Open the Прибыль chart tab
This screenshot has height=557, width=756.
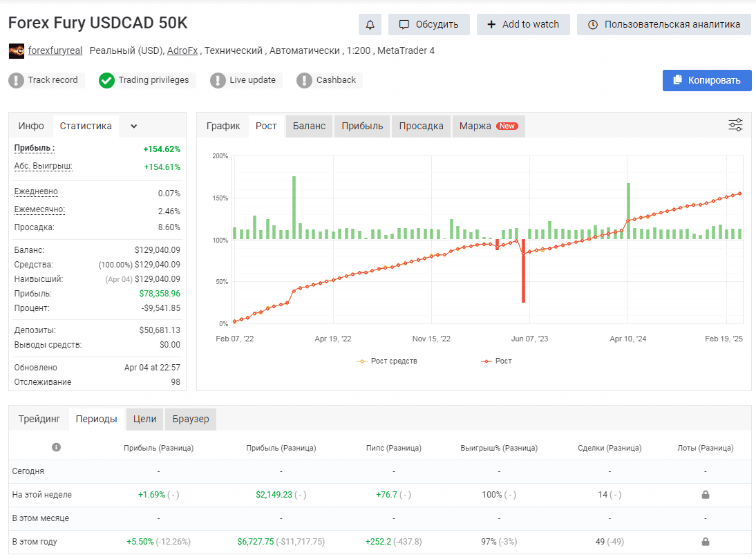362,126
